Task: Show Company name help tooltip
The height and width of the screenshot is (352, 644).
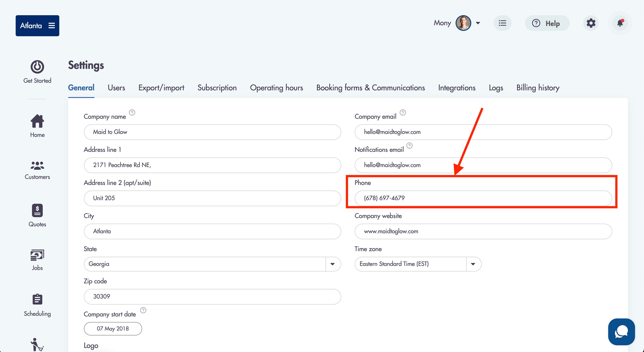Action: tap(132, 112)
